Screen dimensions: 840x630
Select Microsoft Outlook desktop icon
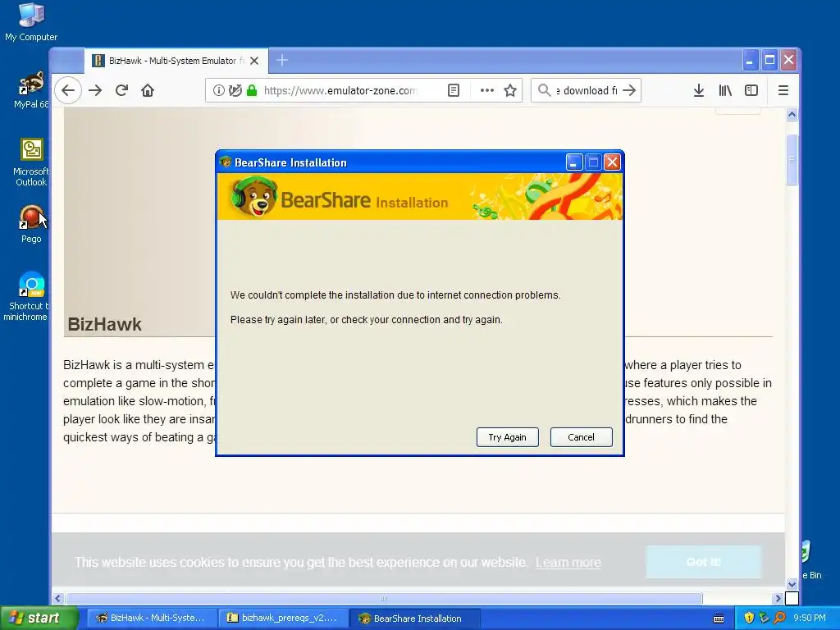coord(31,162)
